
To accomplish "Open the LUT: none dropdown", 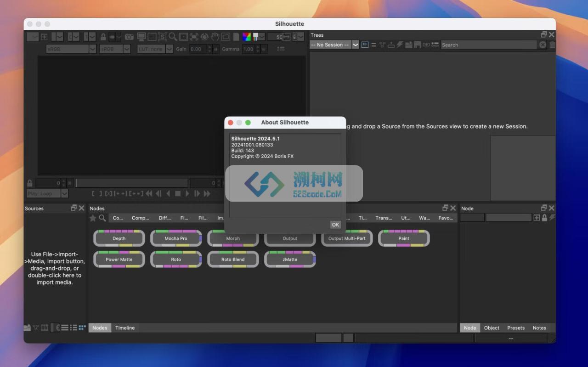I will pos(155,49).
